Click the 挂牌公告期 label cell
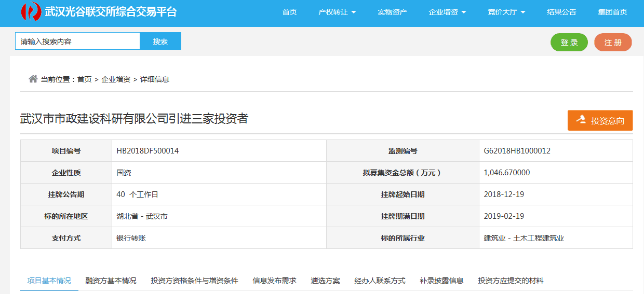The image size is (644, 294). click(66, 194)
